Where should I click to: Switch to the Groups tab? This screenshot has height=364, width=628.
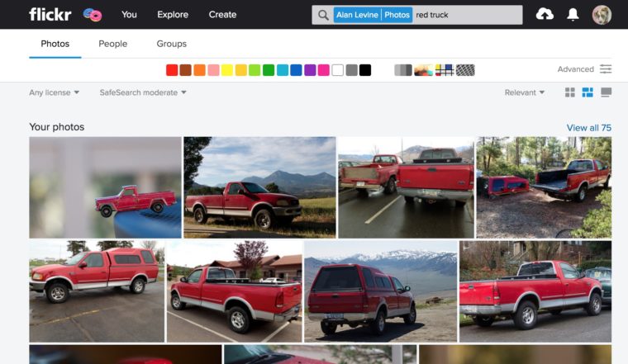tap(171, 44)
